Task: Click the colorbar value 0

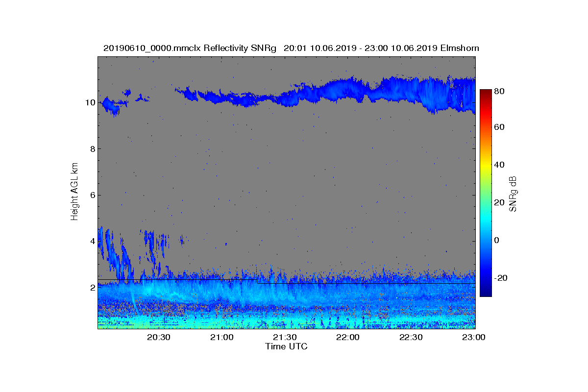Action: pyautogui.click(x=498, y=240)
